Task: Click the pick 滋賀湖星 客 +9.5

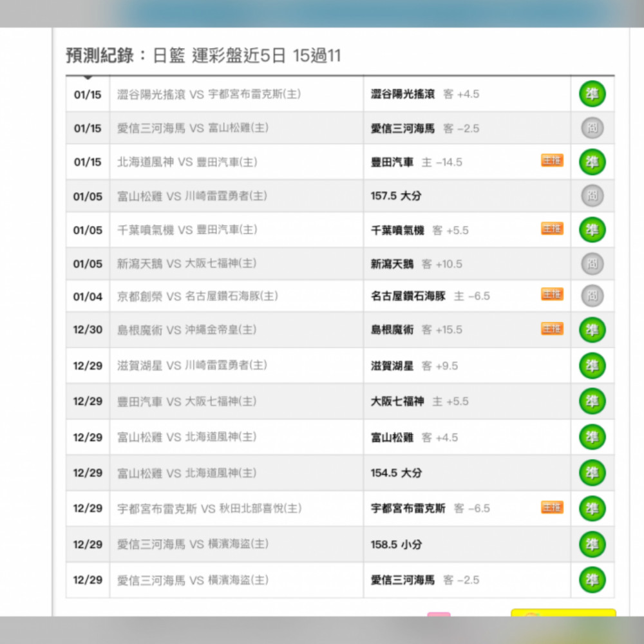Action: pyautogui.click(x=414, y=366)
